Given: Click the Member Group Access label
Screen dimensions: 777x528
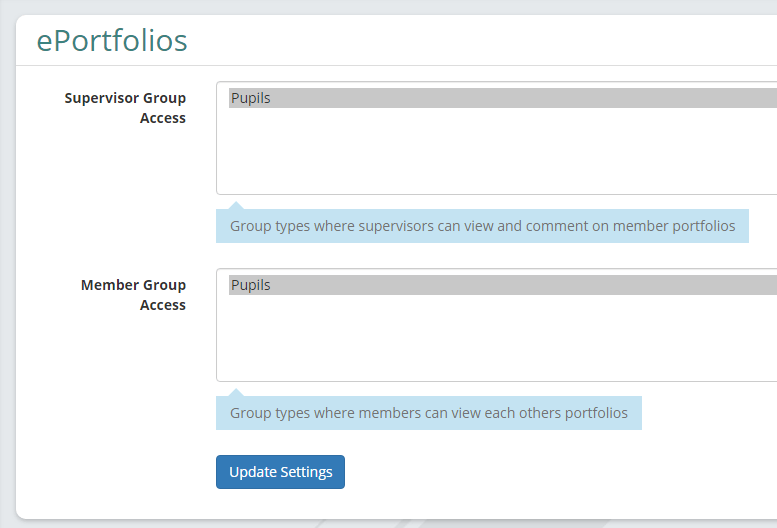Looking at the screenshot, I should pyautogui.click(x=133, y=295).
